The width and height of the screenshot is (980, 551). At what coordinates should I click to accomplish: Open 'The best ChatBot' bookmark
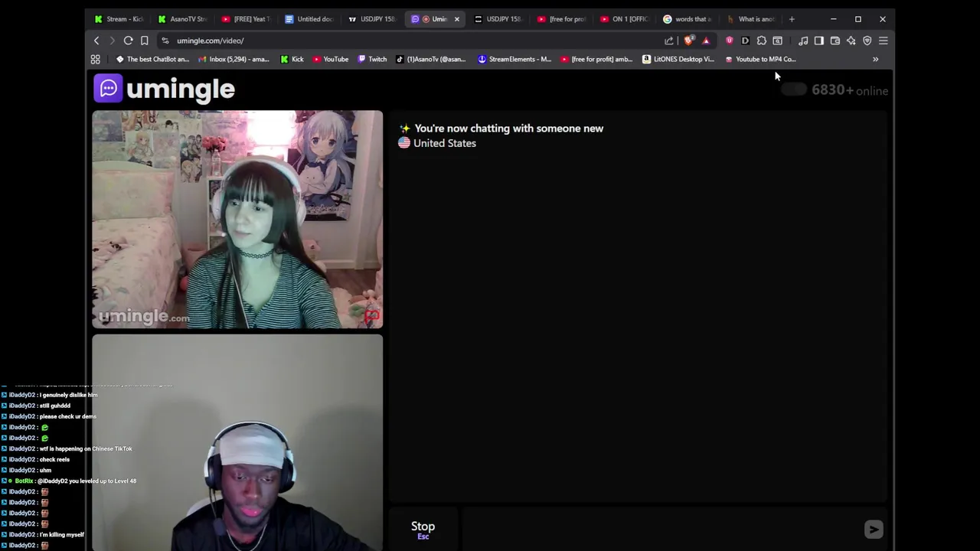(152, 59)
